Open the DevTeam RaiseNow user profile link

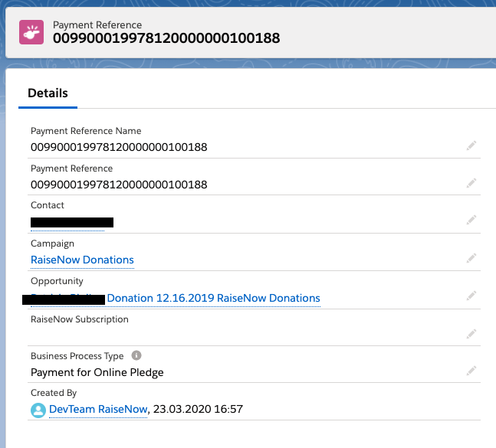98,409
